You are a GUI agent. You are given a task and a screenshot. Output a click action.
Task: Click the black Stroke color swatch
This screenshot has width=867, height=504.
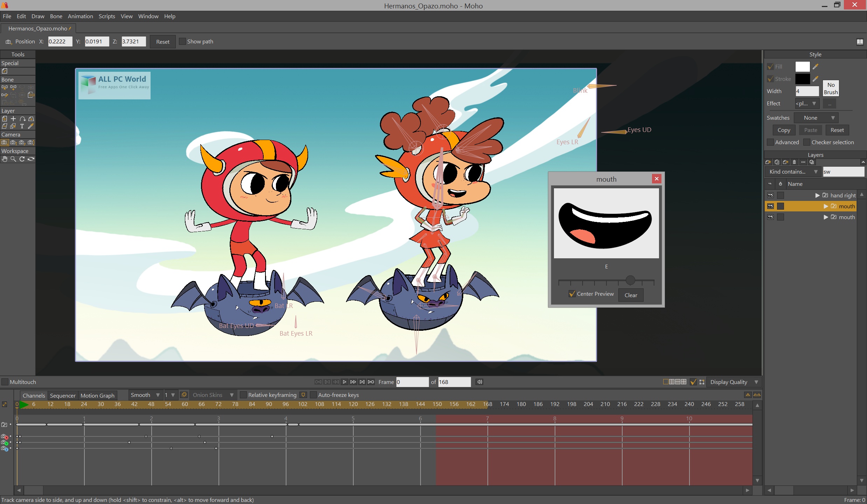[802, 79]
